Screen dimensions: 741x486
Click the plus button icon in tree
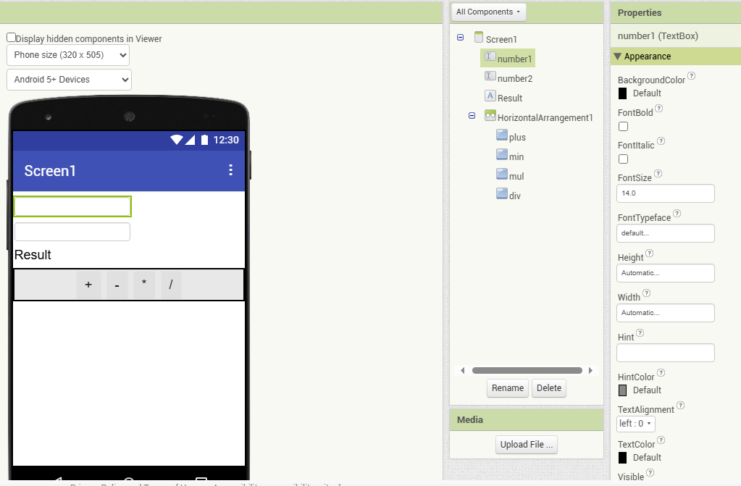(x=502, y=136)
